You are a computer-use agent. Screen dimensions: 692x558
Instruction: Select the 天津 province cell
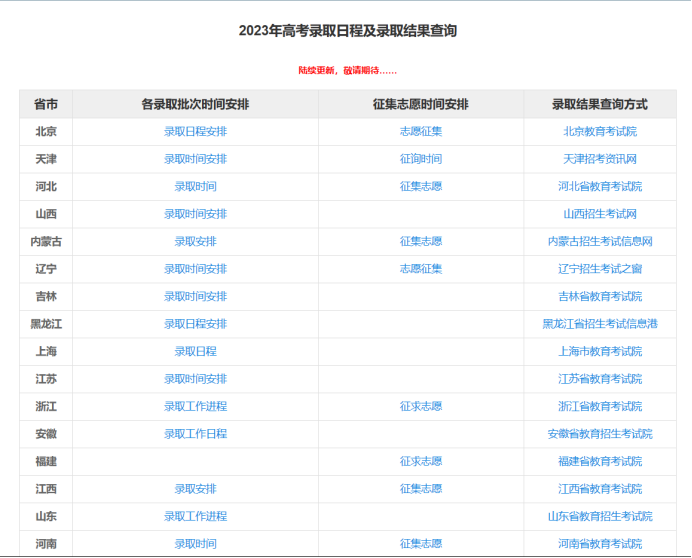46,159
